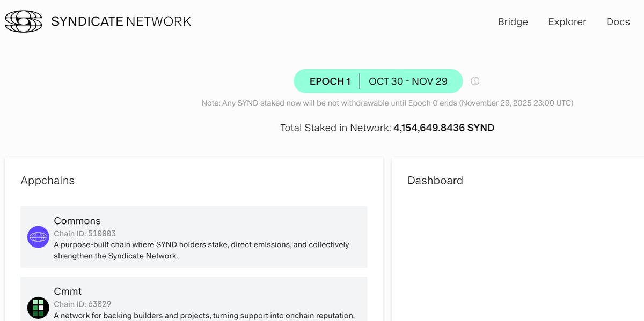Click the SYNDICATE NETWORK wordmark

coord(121,21)
